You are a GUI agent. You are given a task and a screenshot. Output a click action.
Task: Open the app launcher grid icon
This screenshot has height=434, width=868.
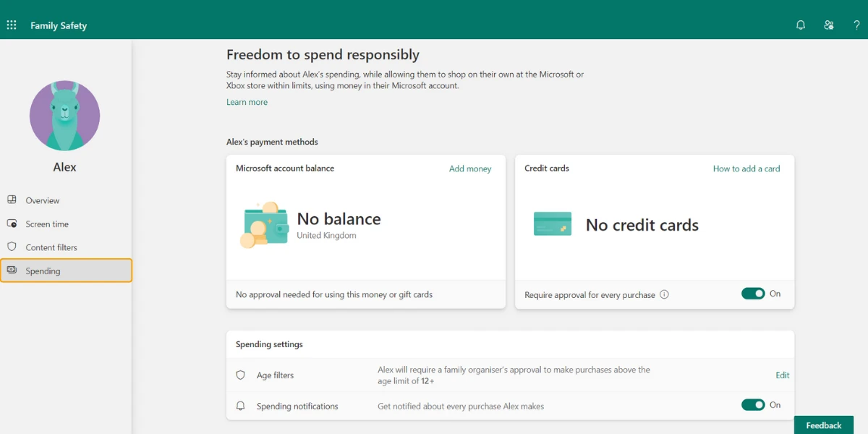coord(12,25)
